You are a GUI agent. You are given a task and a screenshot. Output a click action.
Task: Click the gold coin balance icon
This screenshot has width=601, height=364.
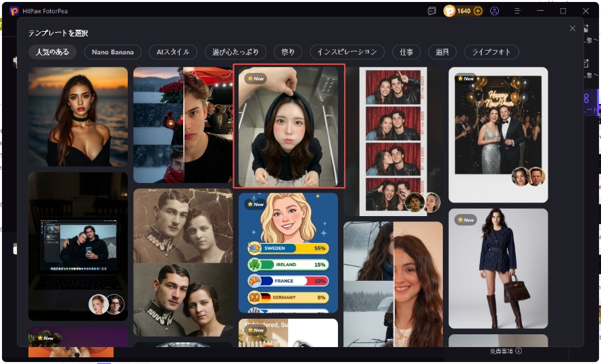click(x=450, y=11)
